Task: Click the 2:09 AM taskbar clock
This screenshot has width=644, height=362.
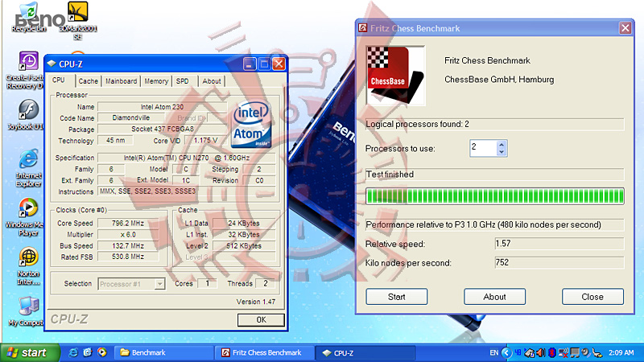Action: [x=621, y=352]
